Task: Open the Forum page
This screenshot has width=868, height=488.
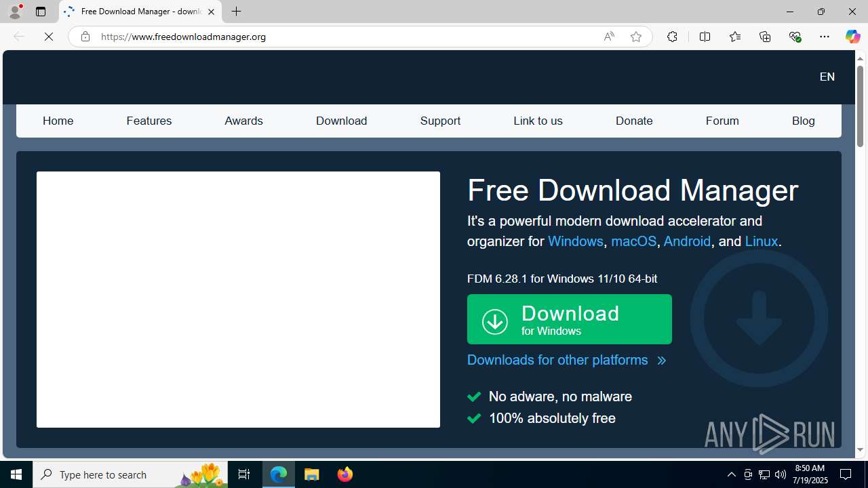Action: click(722, 121)
